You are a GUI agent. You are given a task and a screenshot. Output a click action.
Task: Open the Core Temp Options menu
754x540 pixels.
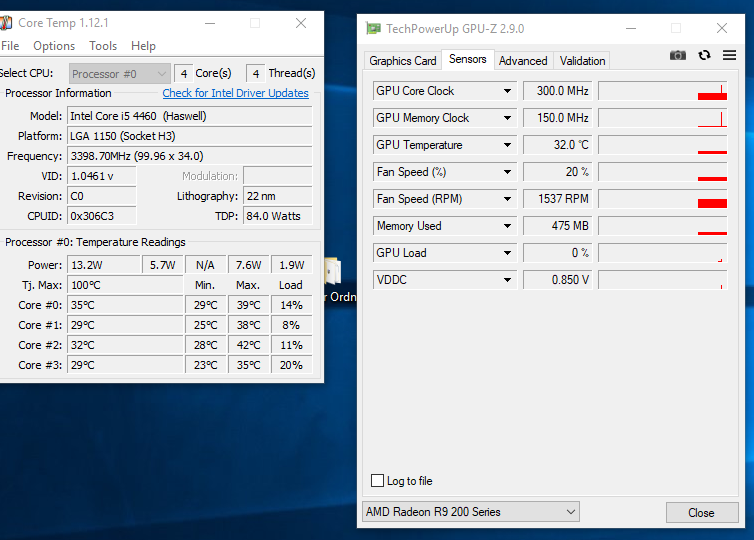pos(54,46)
